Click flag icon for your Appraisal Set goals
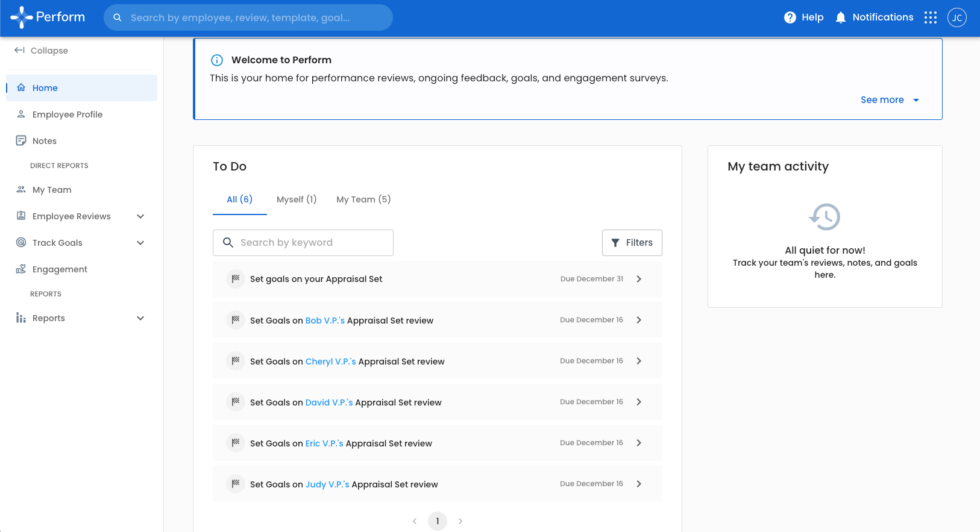 pyautogui.click(x=236, y=279)
